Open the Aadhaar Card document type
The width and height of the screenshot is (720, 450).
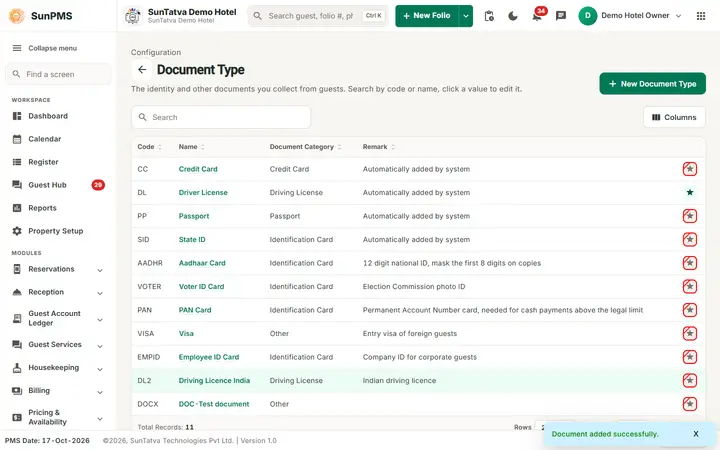pyautogui.click(x=202, y=263)
